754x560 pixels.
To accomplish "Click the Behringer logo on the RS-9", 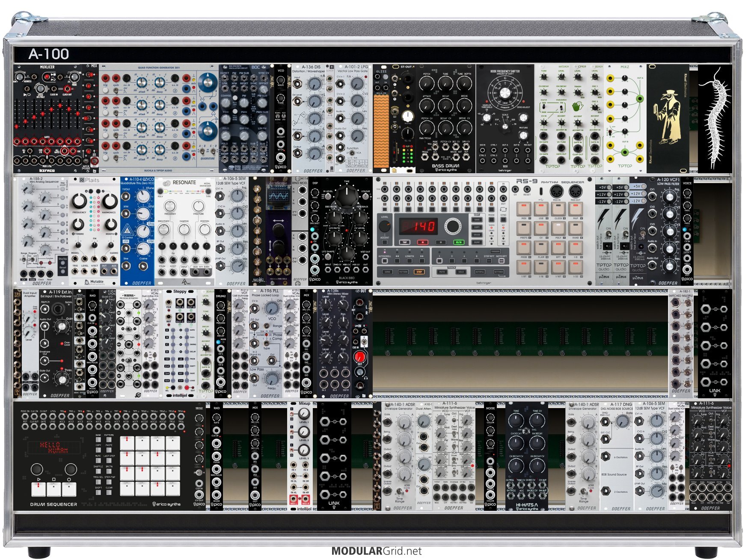I will [484, 283].
